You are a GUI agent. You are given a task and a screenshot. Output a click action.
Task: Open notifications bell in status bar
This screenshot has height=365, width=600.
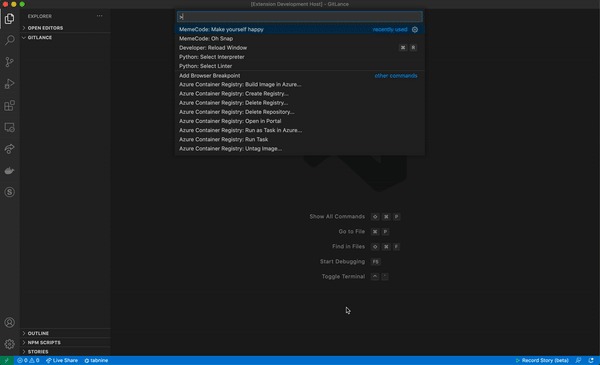coord(591,360)
